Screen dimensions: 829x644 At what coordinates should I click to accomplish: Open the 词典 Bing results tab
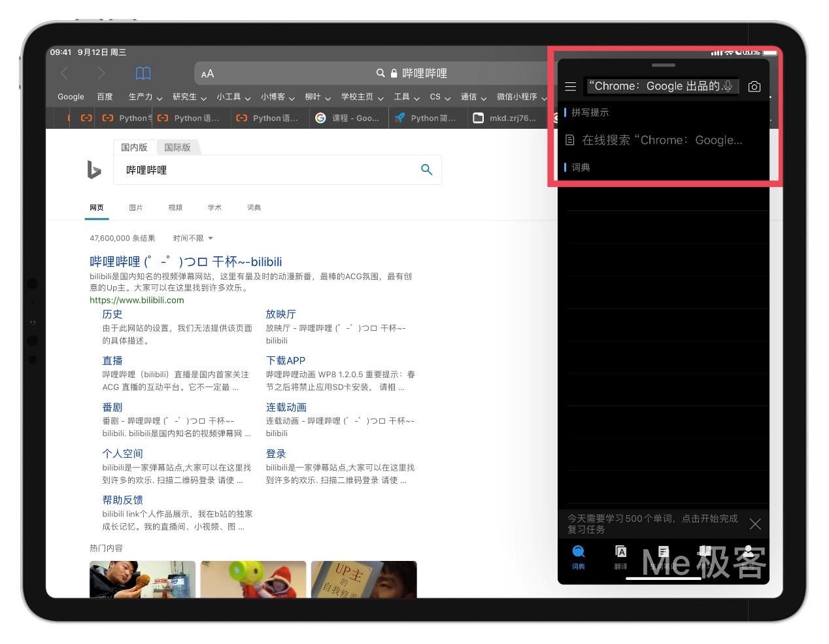pos(254,207)
